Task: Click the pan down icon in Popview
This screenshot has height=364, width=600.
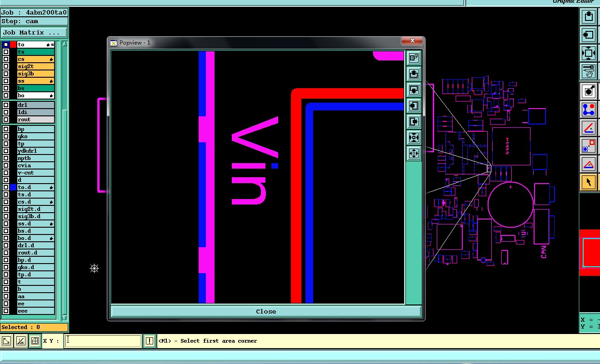Action: [414, 90]
